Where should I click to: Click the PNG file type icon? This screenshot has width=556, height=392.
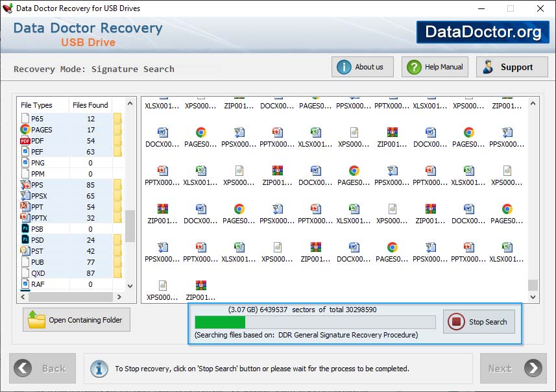[x=25, y=163]
